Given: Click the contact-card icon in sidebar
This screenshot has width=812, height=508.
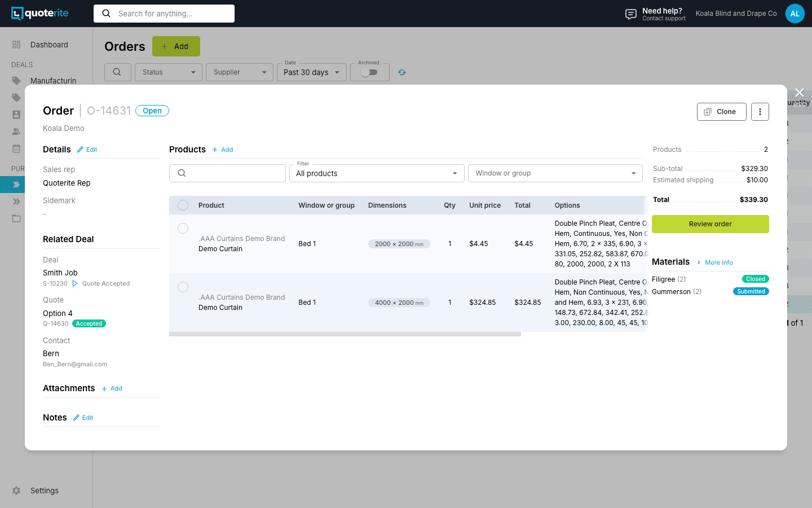Looking at the screenshot, I should pos(16,115).
